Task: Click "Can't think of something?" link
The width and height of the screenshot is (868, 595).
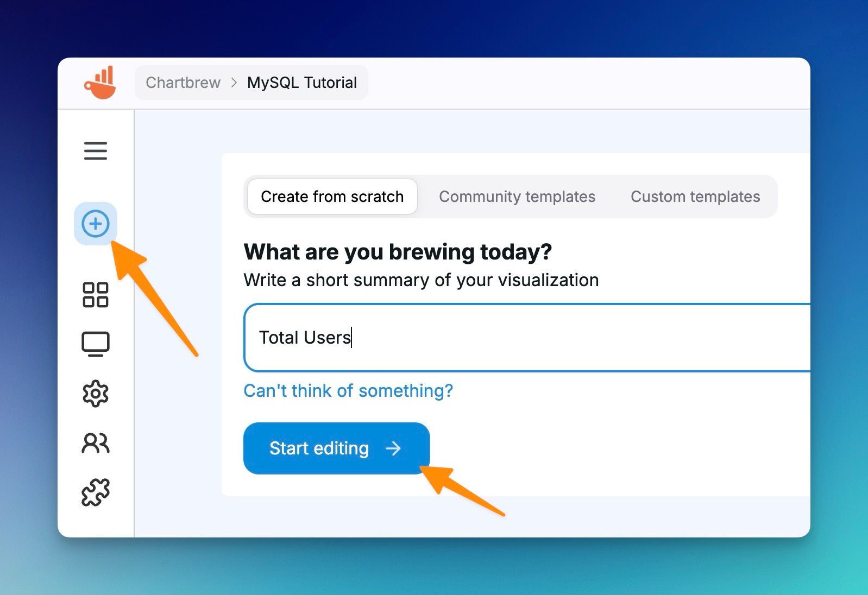Action: [x=348, y=391]
